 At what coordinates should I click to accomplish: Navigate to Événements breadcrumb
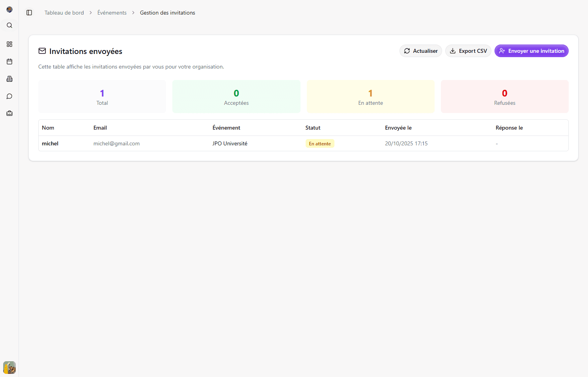(112, 13)
